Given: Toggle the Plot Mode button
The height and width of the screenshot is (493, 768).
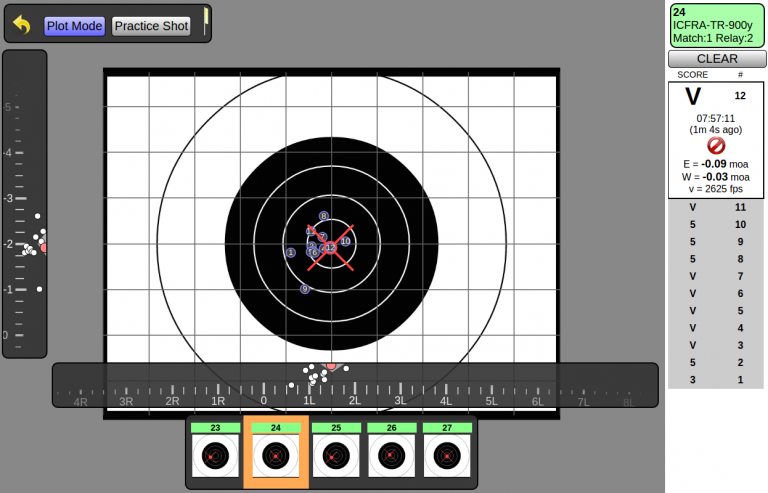Looking at the screenshot, I should point(75,26).
